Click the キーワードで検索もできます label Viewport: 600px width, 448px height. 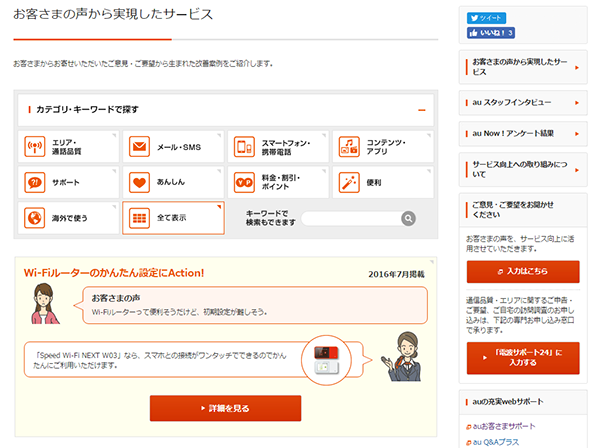[271, 218]
